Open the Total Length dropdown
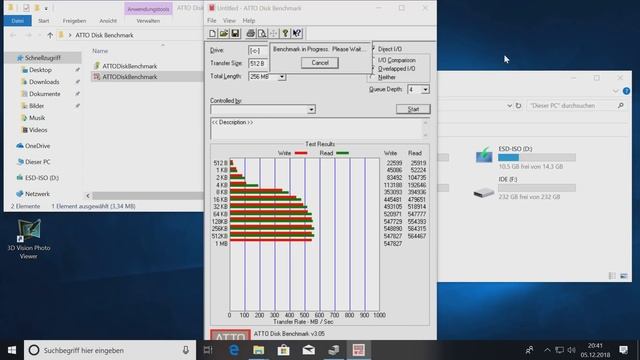Viewport: 640px width, 360px height. 282,77
